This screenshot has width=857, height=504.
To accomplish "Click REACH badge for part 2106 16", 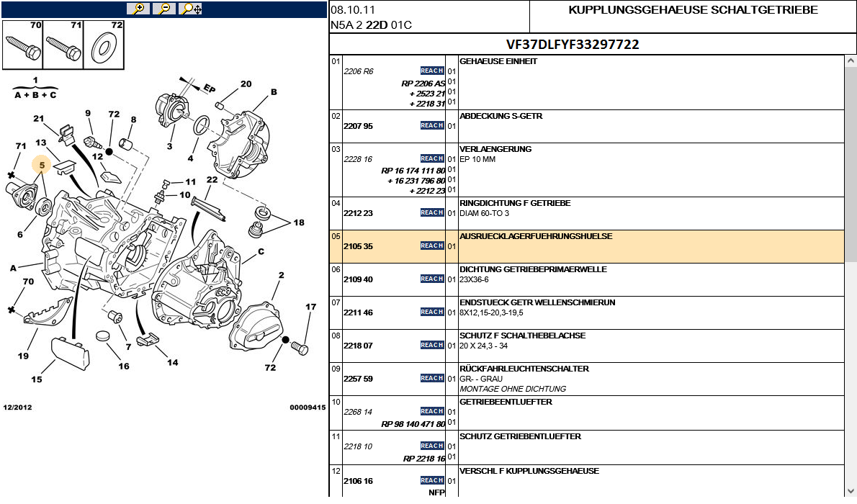I will [432, 480].
